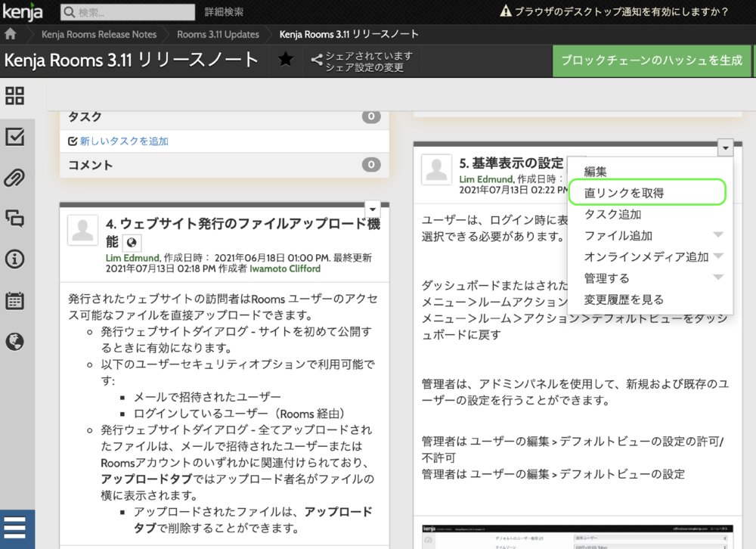
Task: Focus the 検索 search field
Action: pos(128,12)
